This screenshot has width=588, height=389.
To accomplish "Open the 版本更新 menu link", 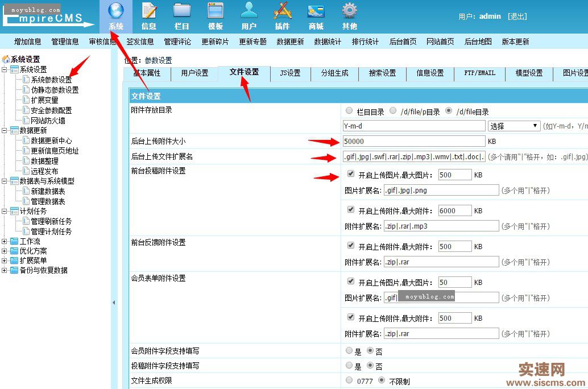I will coord(515,42).
